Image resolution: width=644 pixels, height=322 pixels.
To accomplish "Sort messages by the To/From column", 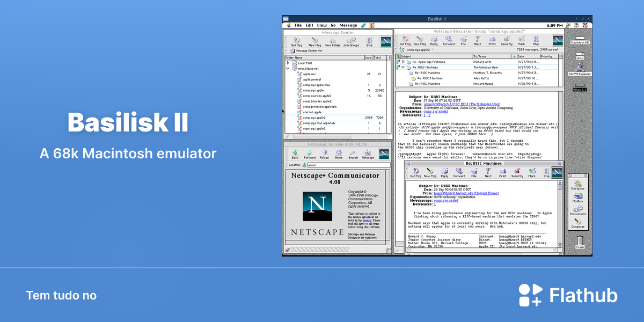I will (x=492, y=56).
